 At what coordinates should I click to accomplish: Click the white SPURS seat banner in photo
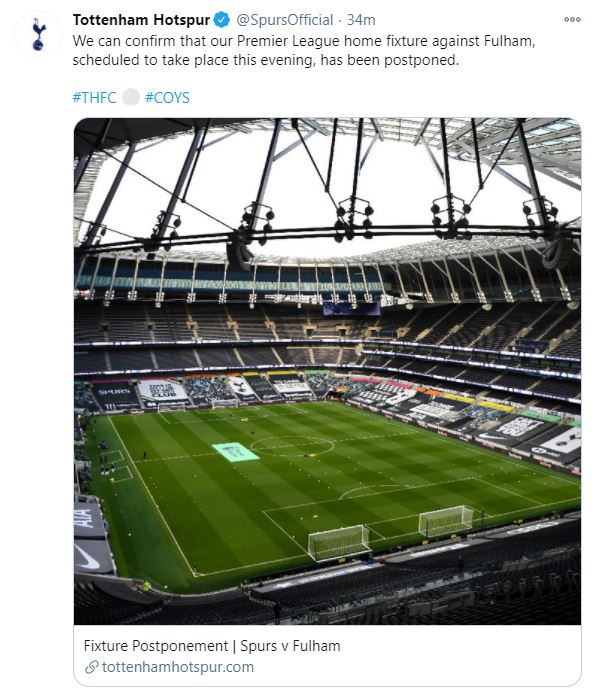tap(162, 390)
